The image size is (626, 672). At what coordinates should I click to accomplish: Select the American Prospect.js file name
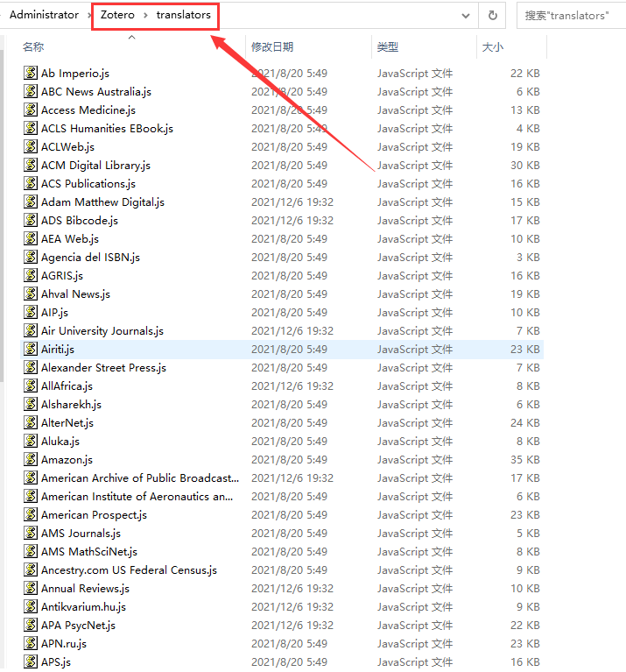[x=94, y=514]
